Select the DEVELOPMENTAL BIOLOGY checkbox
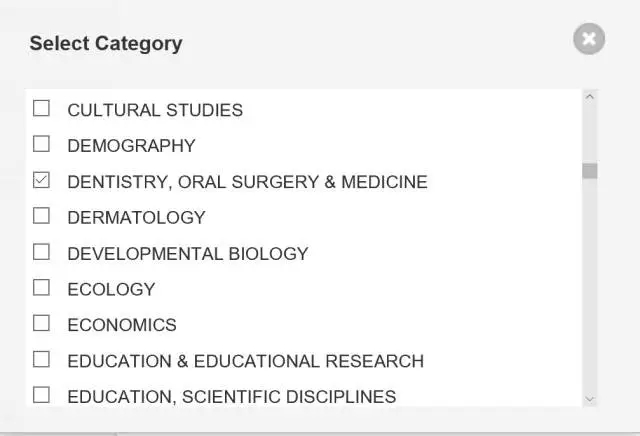The width and height of the screenshot is (640, 436). pyautogui.click(x=41, y=252)
